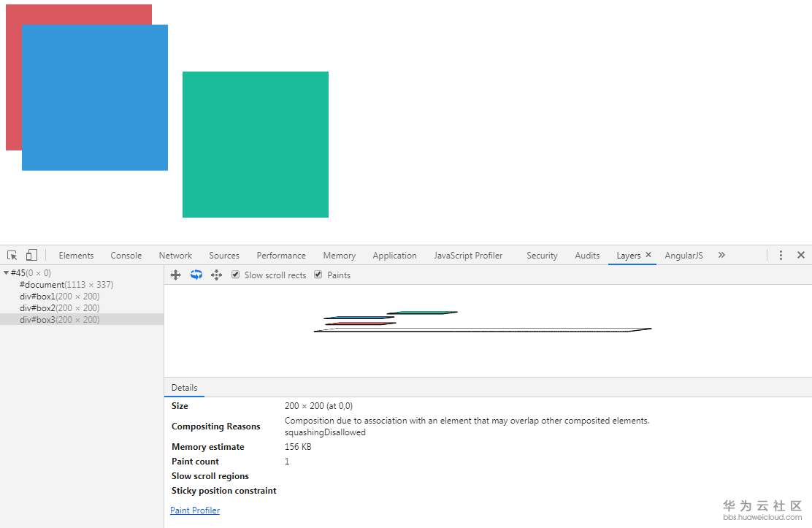Select the Details tab
Viewport: 812px width, 528px height.
point(184,388)
